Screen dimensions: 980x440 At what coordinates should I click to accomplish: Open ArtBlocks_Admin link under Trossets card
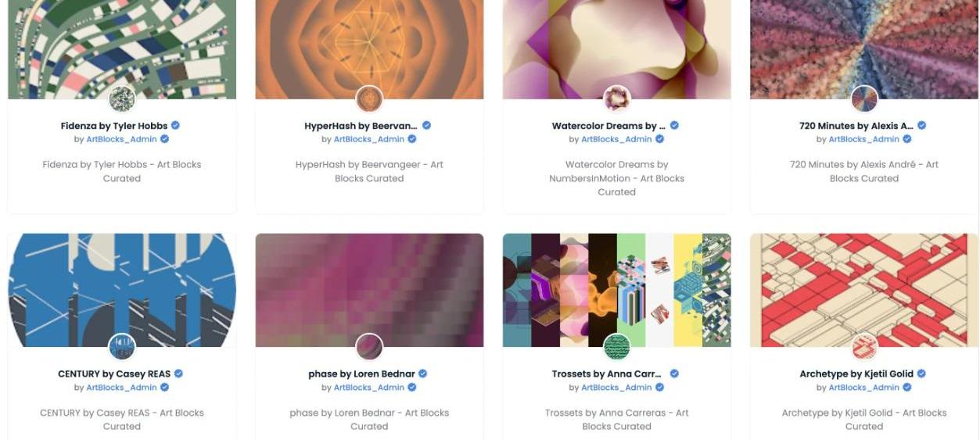pyautogui.click(x=616, y=388)
